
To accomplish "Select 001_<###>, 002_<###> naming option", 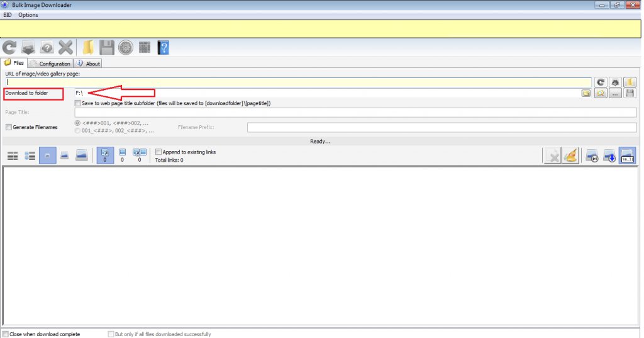I will 77,131.
